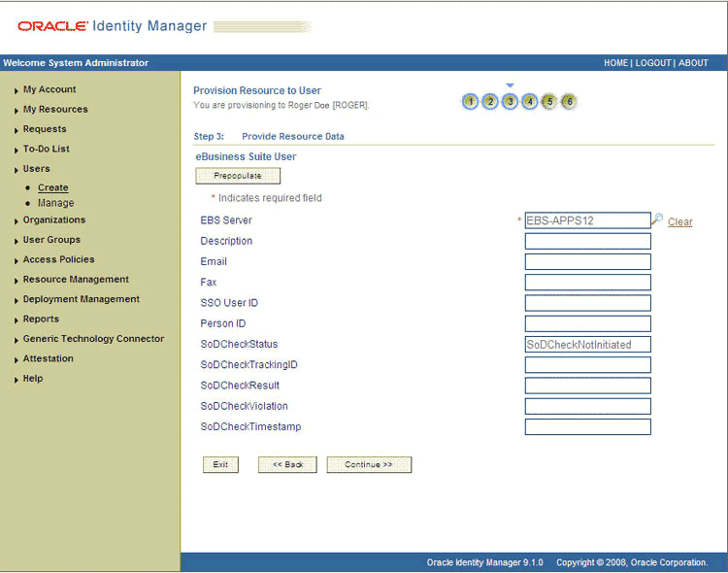Focus the Person ID field
This screenshot has width=728, height=573.
[588, 323]
